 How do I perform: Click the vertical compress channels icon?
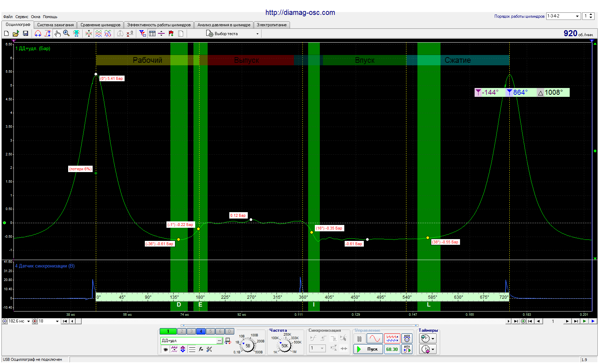89,33
